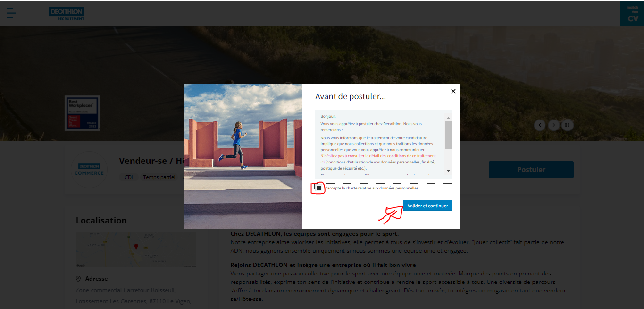The image size is (644, 309).
Task: Open the data processing conditions link
Action: pyautogui.click(x=378, y=158)
